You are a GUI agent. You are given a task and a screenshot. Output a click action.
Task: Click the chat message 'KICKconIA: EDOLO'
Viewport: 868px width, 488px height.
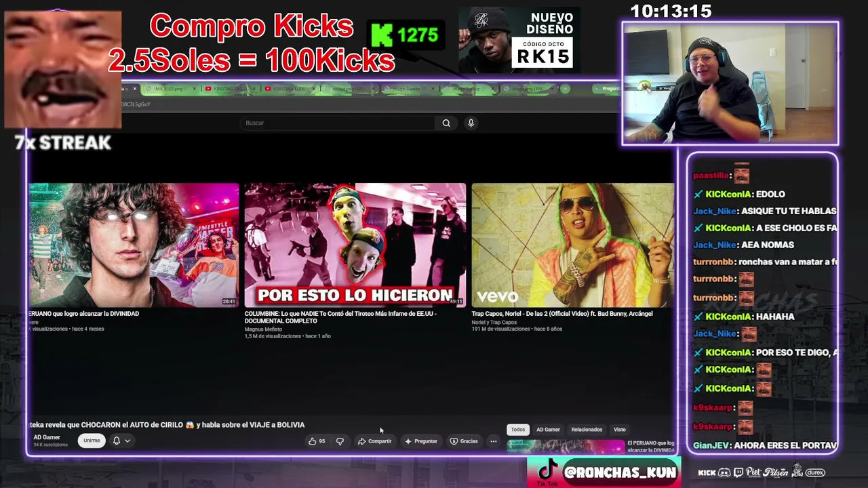[x=739, y=194]
